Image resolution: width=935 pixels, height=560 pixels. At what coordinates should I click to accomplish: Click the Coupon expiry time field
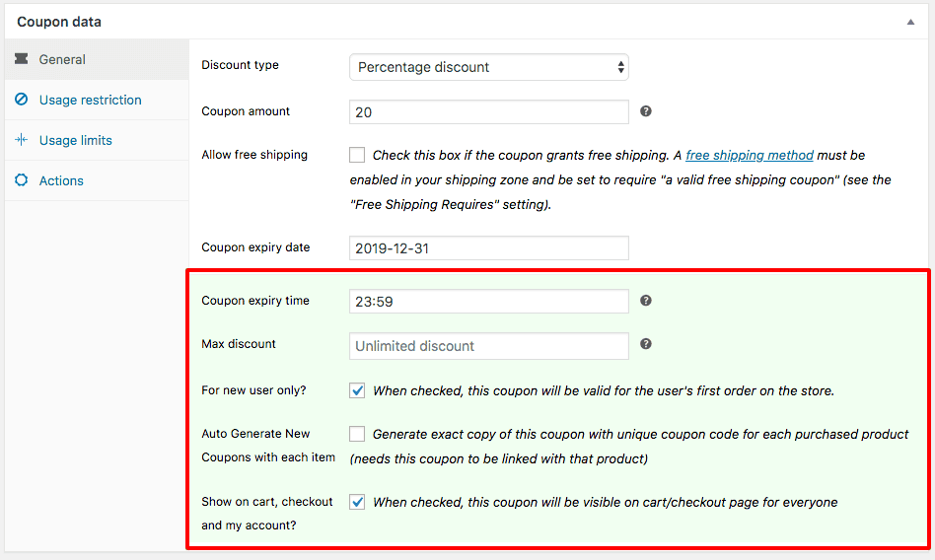tap(489, 301)
